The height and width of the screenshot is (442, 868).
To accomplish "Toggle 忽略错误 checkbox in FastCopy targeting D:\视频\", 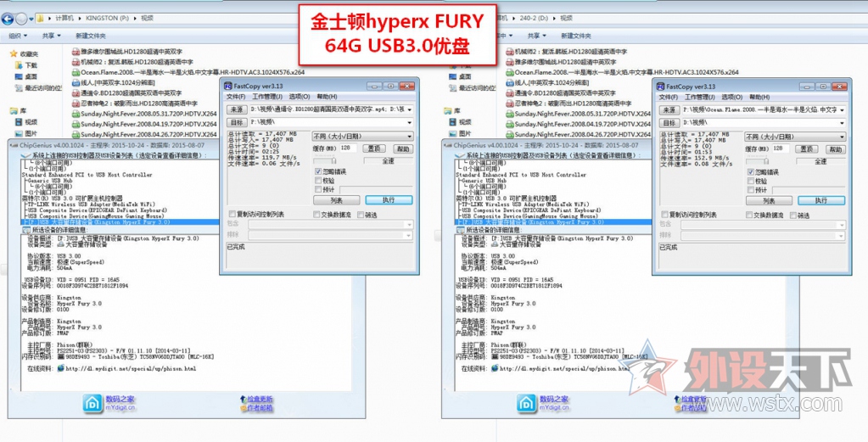I will click(x=751, y=172).
